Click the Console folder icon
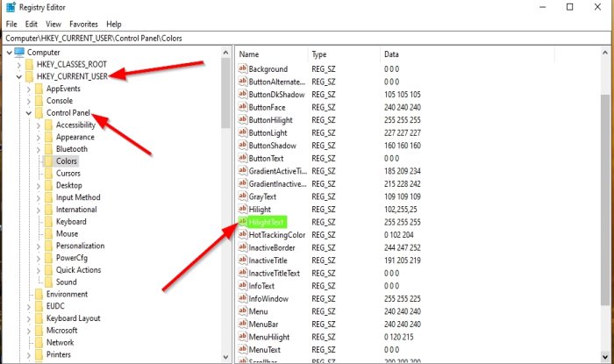The width and height of the screenshot is (614, 364). 39,101
